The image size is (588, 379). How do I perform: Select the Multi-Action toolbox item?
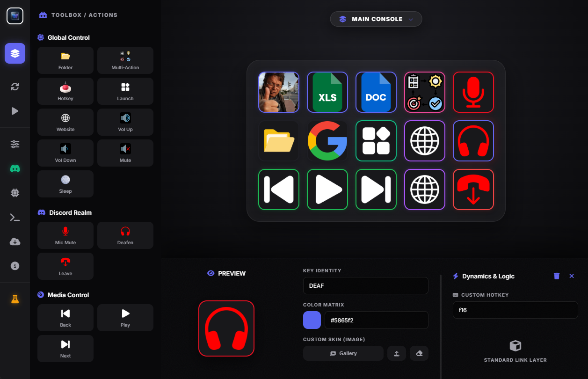[125, 60]
